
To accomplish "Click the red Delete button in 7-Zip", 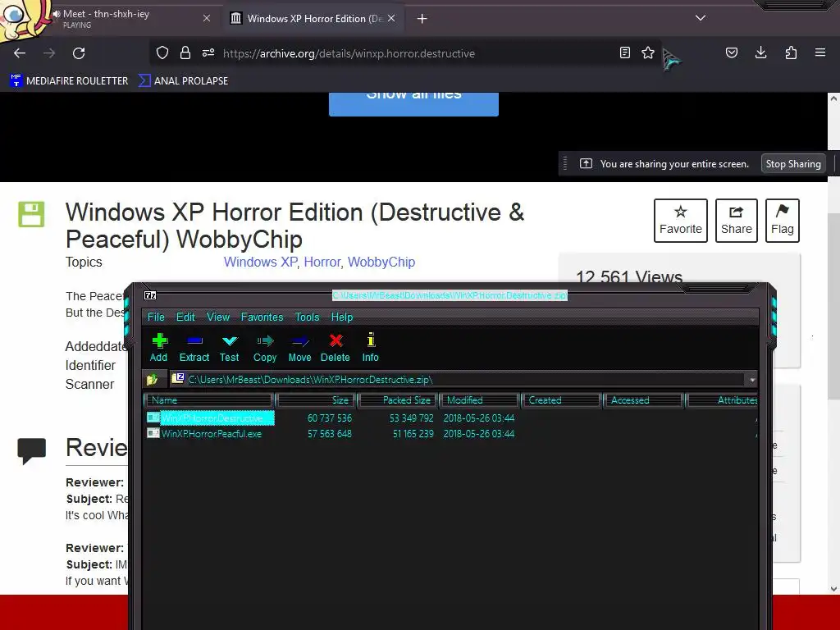I will point(336,348).
